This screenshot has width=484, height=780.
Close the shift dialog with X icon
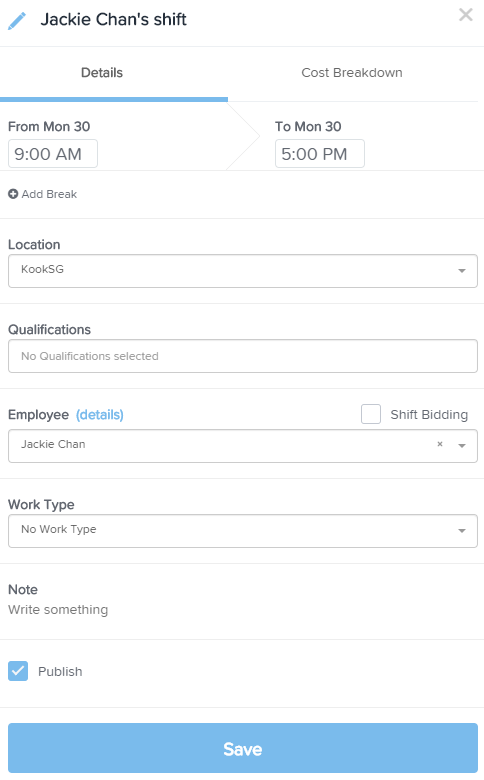466,15
